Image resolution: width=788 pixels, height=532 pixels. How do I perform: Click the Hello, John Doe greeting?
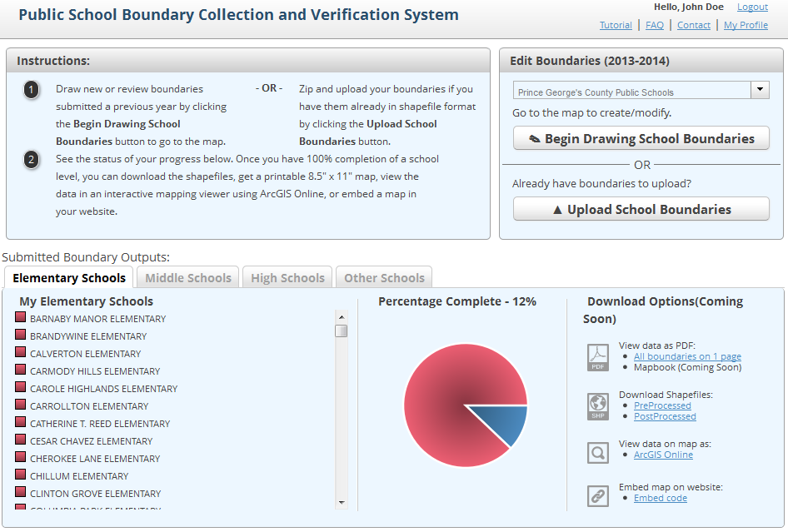689,7
